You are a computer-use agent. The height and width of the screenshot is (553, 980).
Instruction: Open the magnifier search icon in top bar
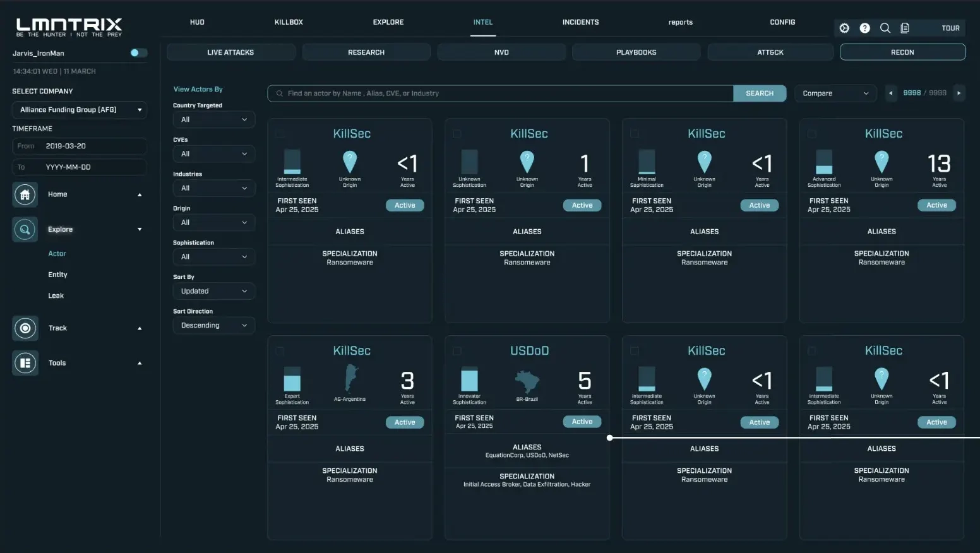pos(885,28)
